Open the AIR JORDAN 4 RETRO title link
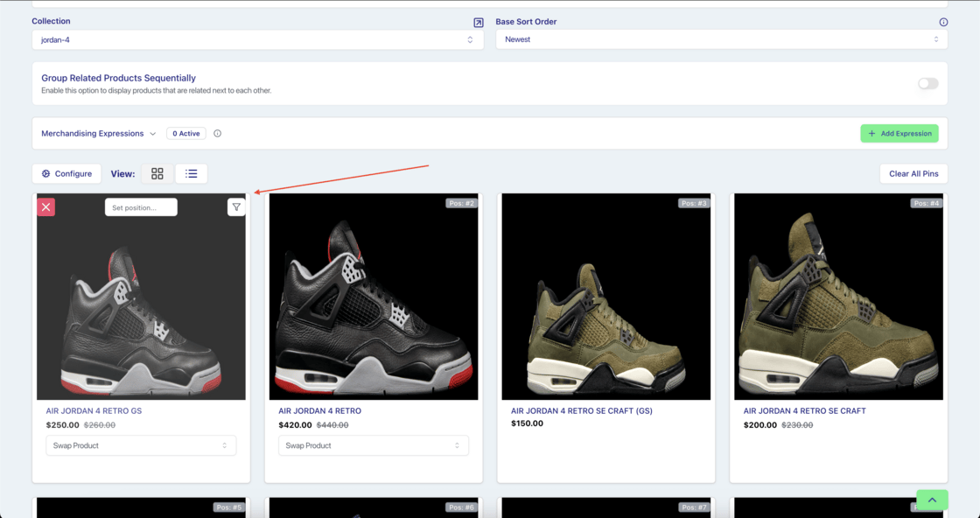Screen dimensions: 980x518 point(320,410)
